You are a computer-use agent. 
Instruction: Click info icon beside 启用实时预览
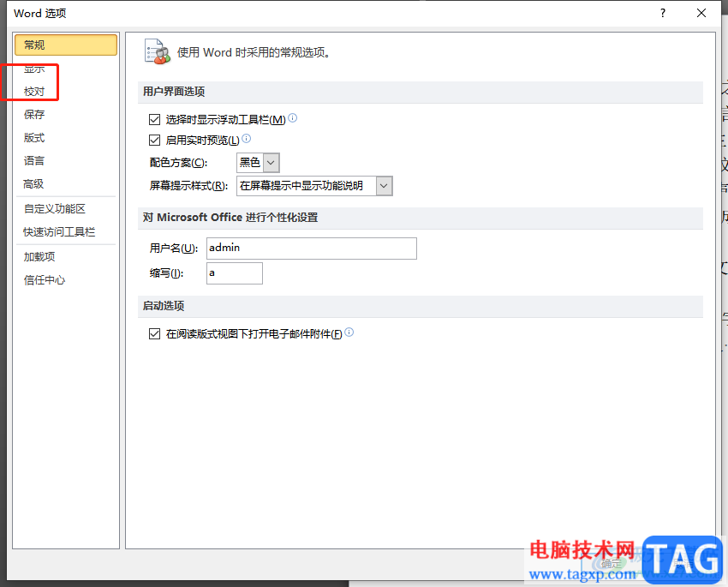click(x=247, y=138)
